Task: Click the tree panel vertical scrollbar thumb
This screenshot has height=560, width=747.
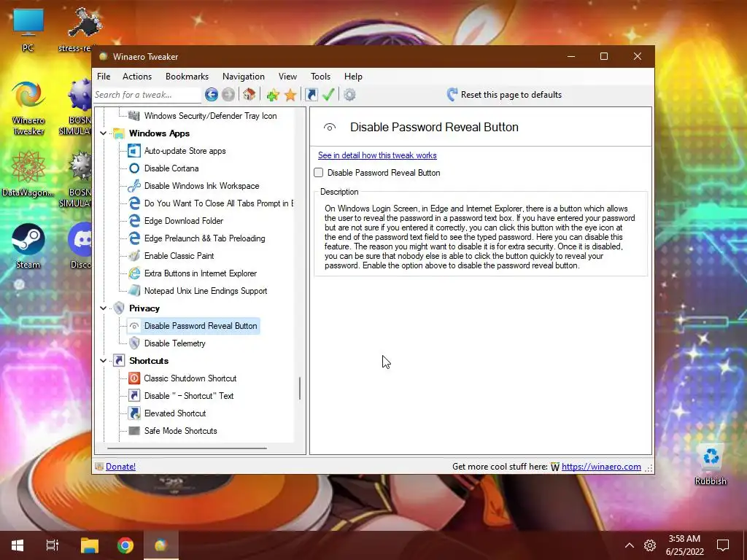Action: (x=300, y=389)
